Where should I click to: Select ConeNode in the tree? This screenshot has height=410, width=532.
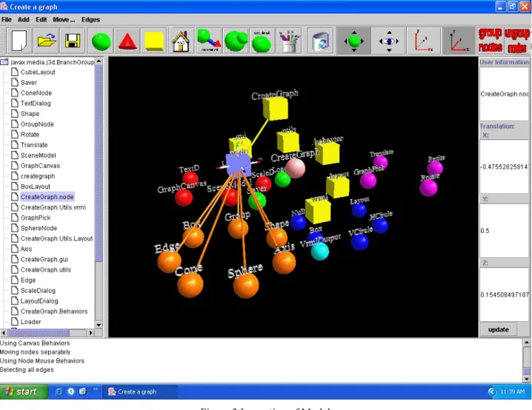[x=36, y=93]
